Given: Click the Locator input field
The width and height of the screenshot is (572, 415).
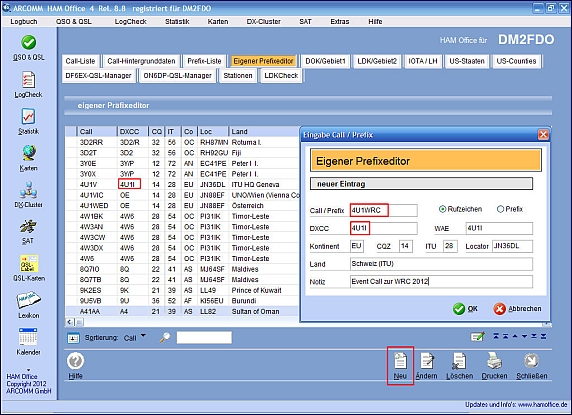Looking at the screenshot, I should (512, 246).
